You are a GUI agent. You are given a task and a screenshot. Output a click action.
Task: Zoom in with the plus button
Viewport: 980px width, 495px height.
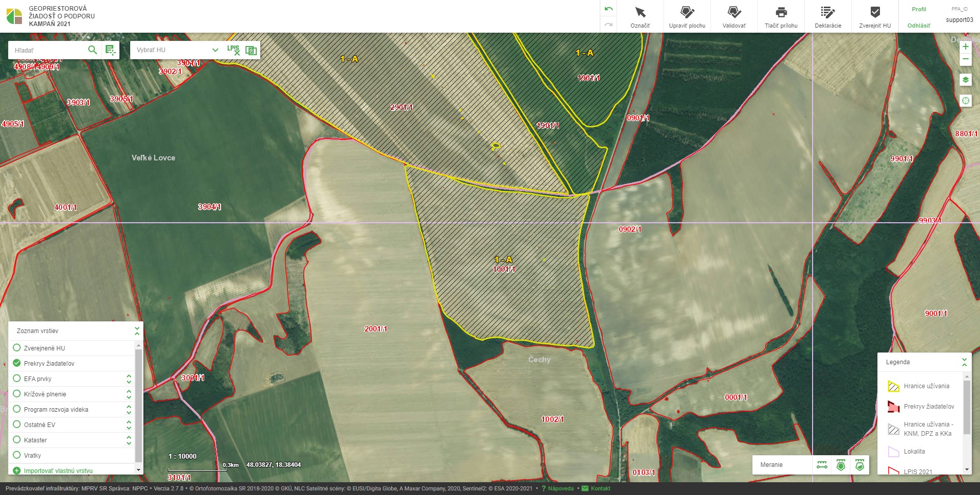[x=965, y=46]
